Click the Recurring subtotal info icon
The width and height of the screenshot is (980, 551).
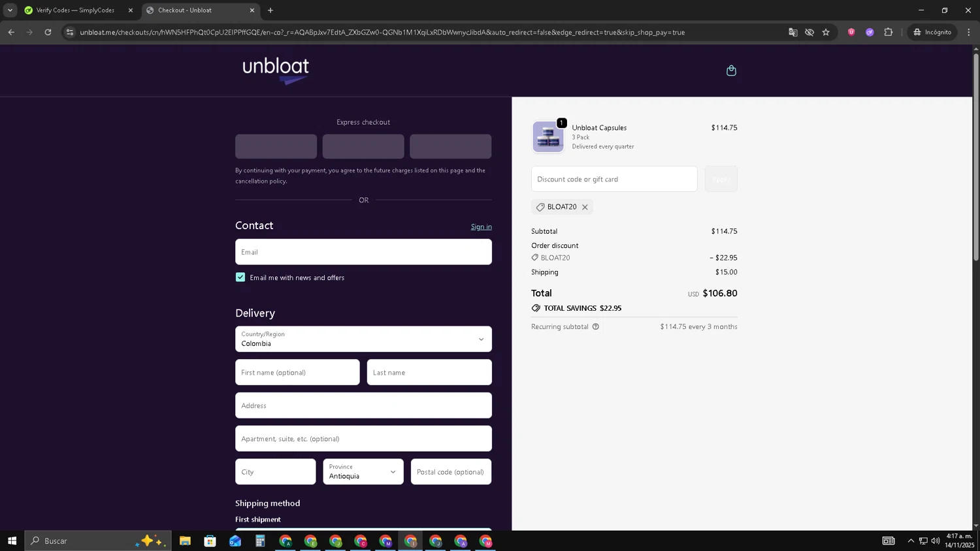tap(596, 326)
